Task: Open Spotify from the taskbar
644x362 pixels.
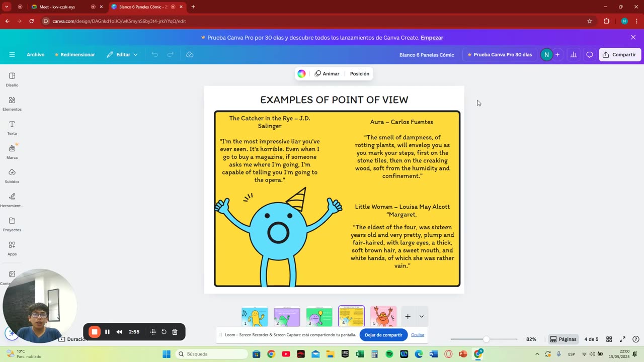Action: pos(389,354)
